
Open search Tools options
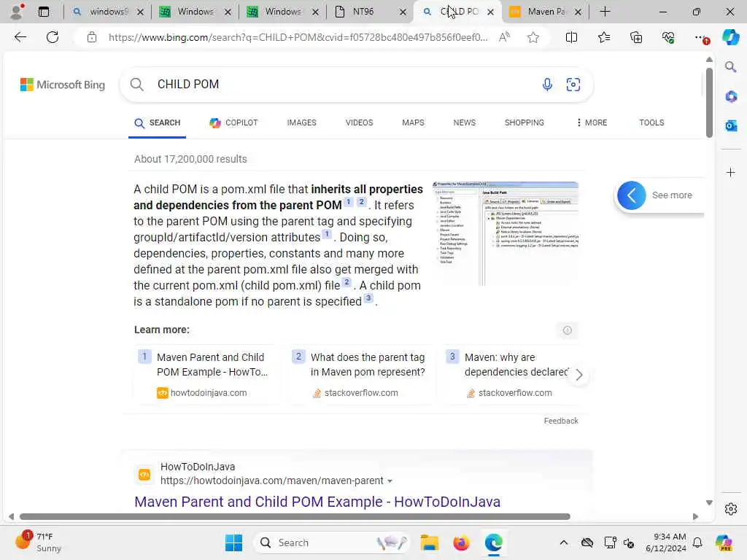coord(651,122)
